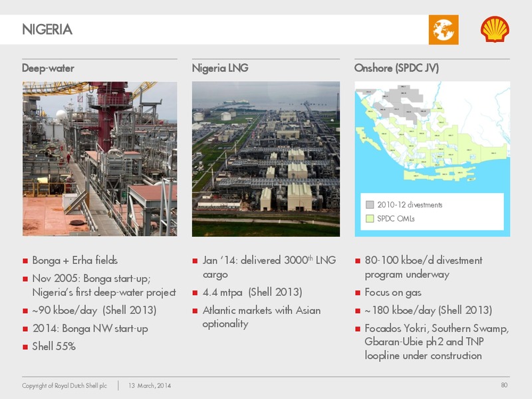
Task: Select '80-100 kboe/d divestment program underway' bullet
Action: [x=424, y=267]
